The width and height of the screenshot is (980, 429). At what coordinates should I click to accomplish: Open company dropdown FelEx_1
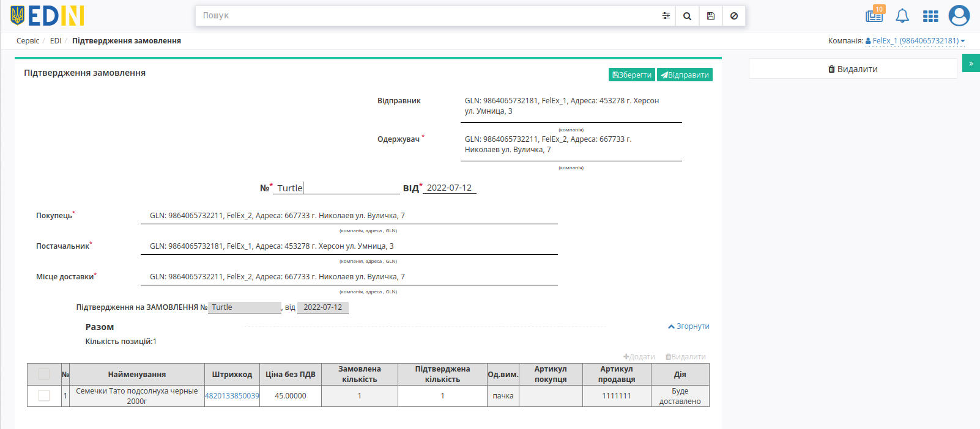(x=915, y=41)
